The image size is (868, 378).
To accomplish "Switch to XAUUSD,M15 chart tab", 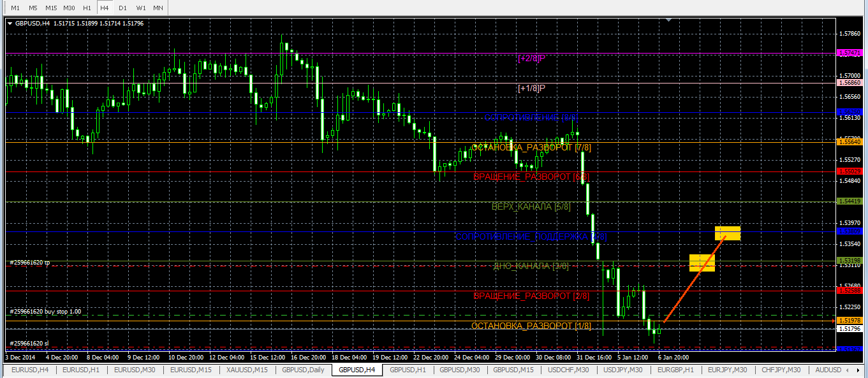I will click(x=248, y=370).
